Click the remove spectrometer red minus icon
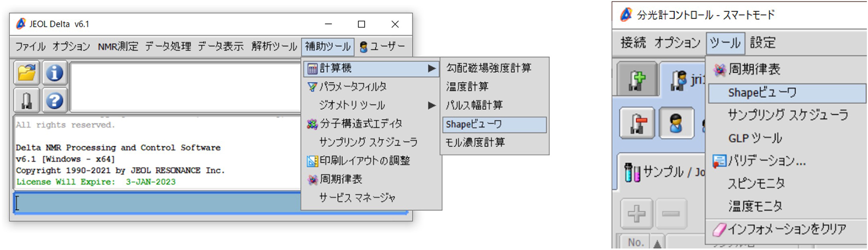868x250 pixels. (x=637, y=123)
